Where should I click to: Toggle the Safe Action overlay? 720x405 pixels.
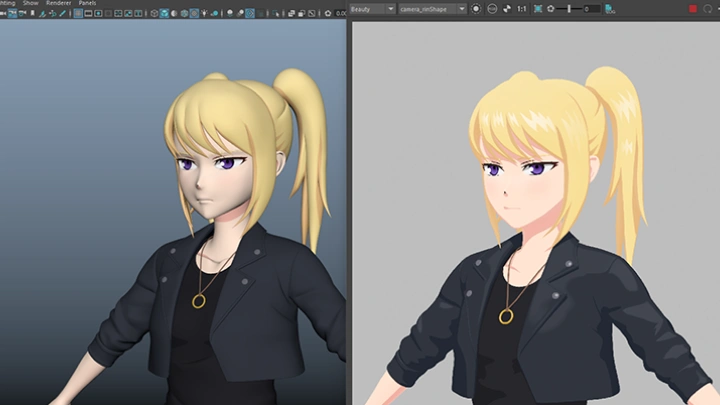pyautogui.click(x=128, y=13)
